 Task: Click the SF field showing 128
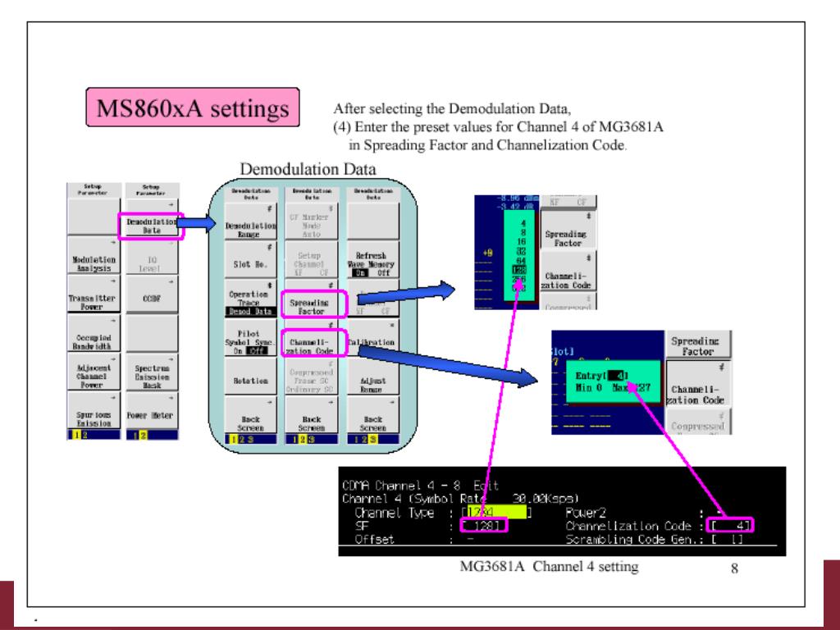(484, 526)
